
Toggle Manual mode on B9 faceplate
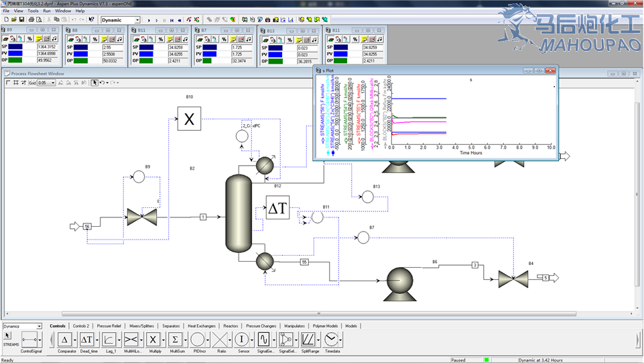click(13, 39)
